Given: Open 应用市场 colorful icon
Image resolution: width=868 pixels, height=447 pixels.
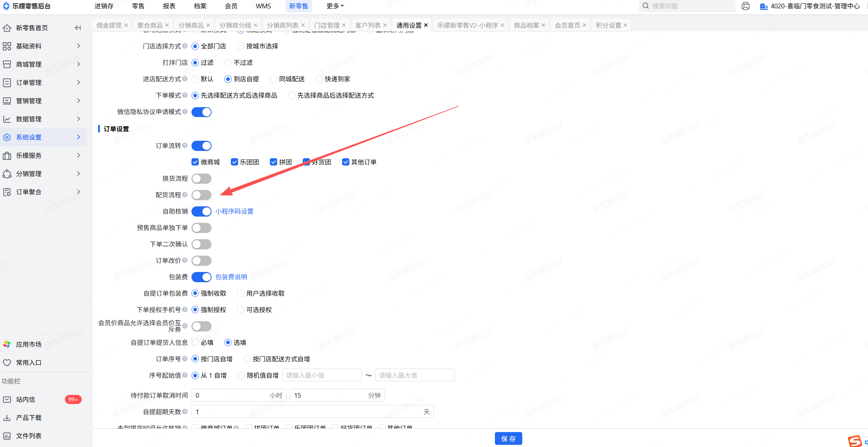Looking at the screenshot, I should point(7,344).
